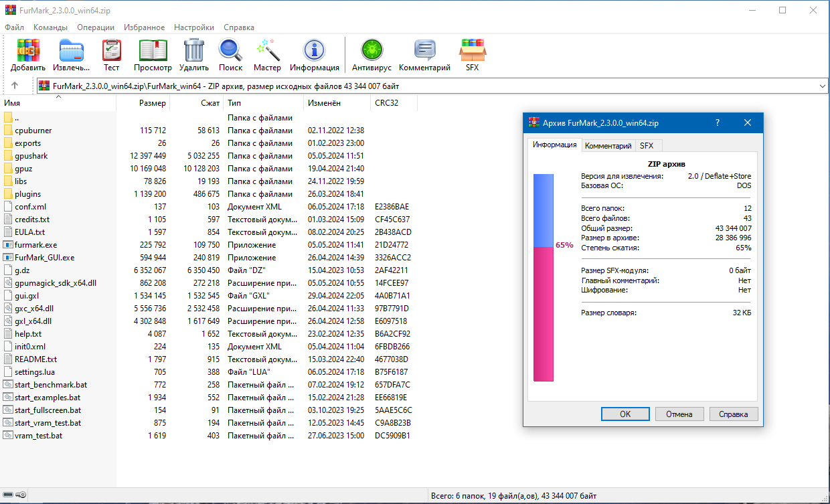Image resolution: width=830 pixels, height=504 pixels.
Task: Open the Операции menu
Action: 96,27
